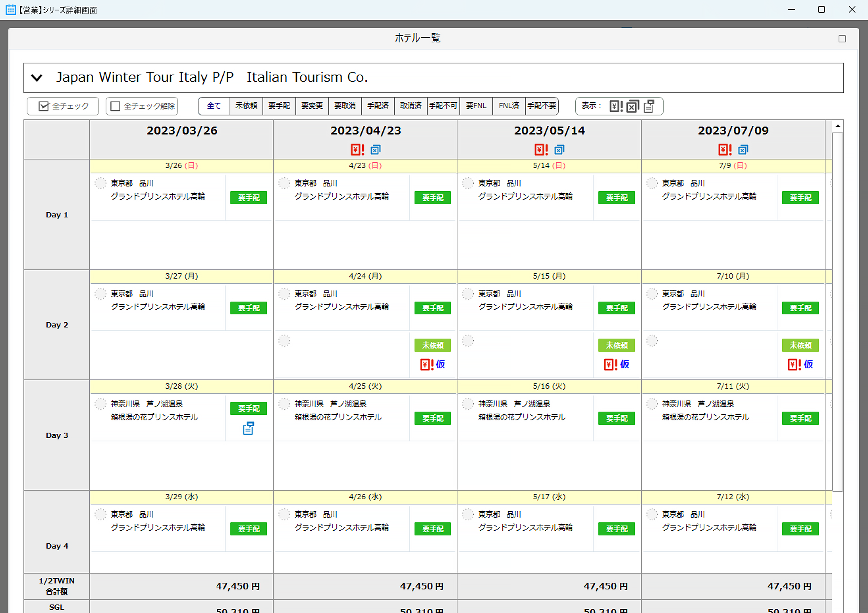Click the 未依頼 badge in 5/15 cell
The height and width of the screenshot is (613, 868).
[x=617, y=345]
